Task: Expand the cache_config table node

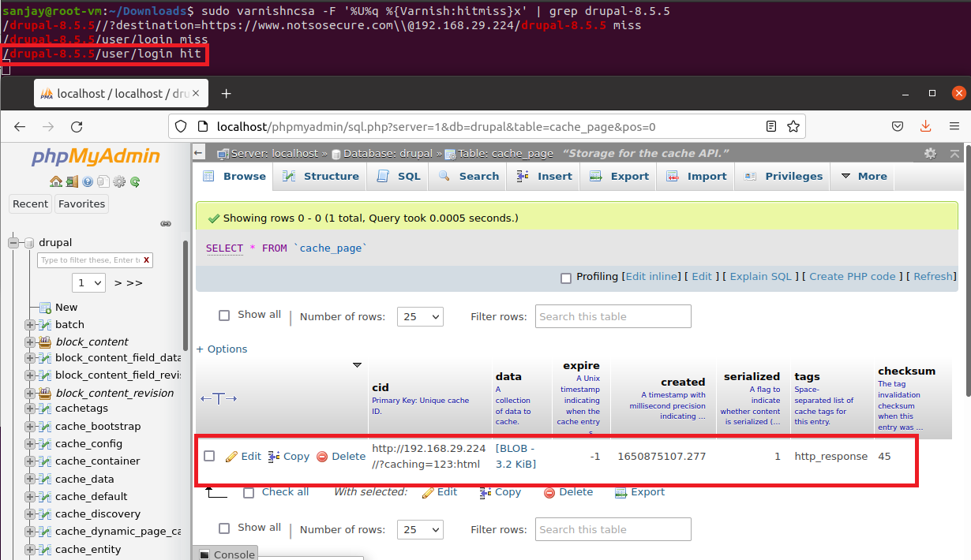Action: [30, 444]
